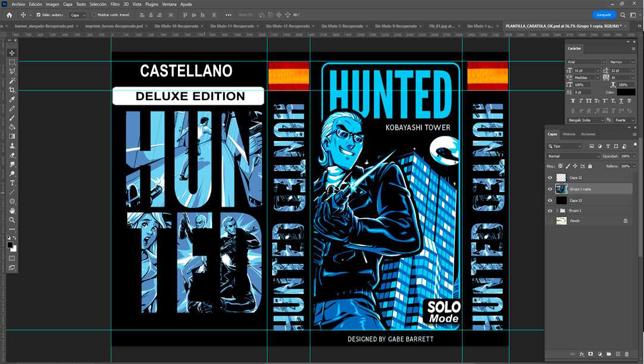Select the Clone Stamp tool
The width and height of the screenshot is (644, 364).
coord(12,145)
